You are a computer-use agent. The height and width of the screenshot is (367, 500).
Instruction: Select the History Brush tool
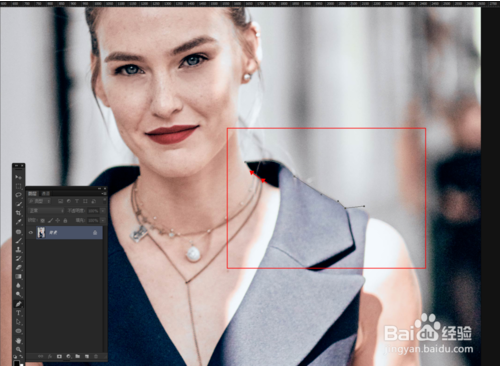pyautogui.click(x=18, y=258)
